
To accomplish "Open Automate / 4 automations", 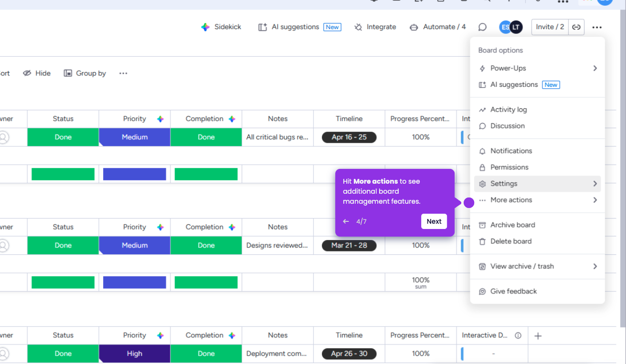I will click(x=438, y=27).
